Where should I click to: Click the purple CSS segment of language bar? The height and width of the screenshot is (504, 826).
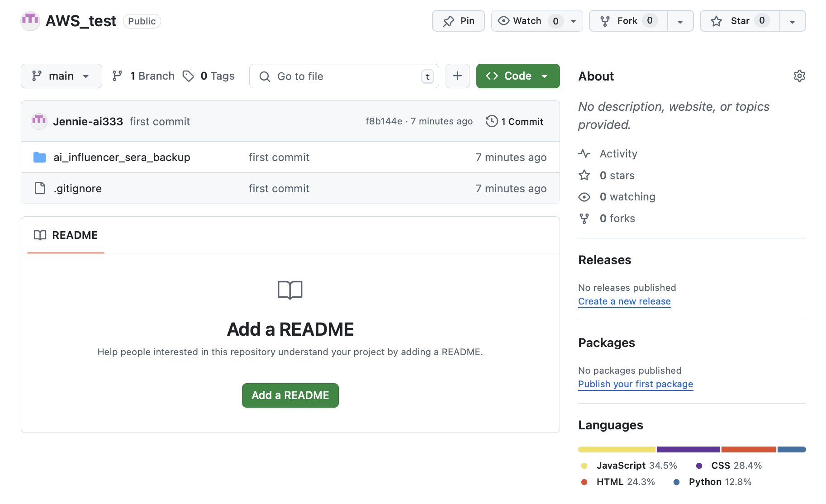(x=688, y=450)
